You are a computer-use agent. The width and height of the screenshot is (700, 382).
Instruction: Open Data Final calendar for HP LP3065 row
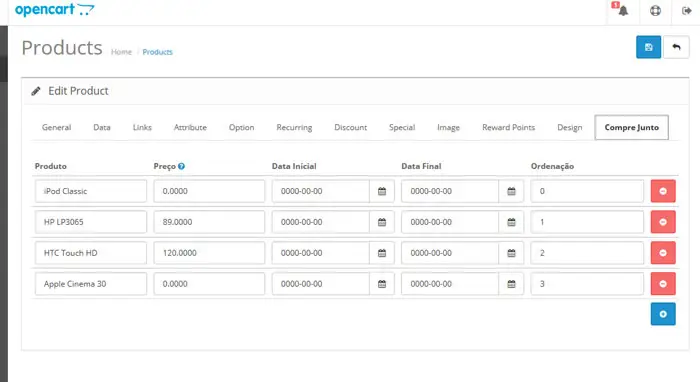[x=511, y=222]
